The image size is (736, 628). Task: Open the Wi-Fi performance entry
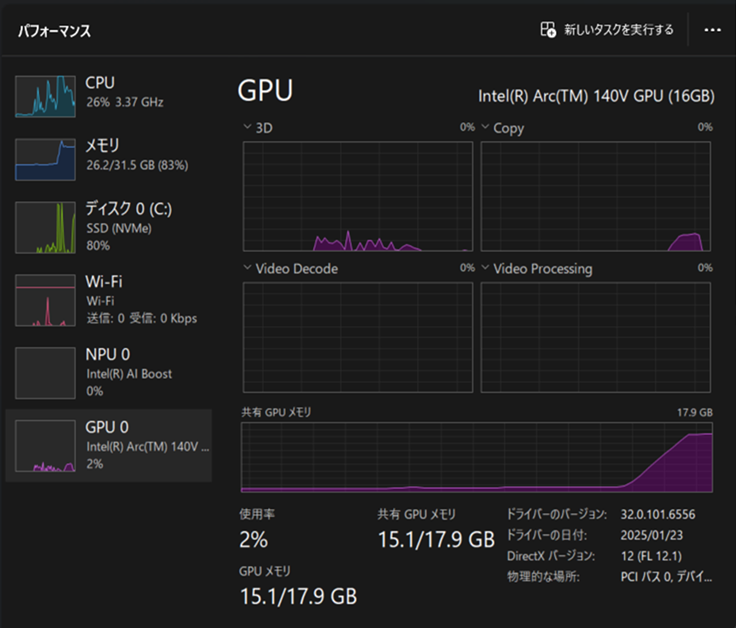coord(108,300)
